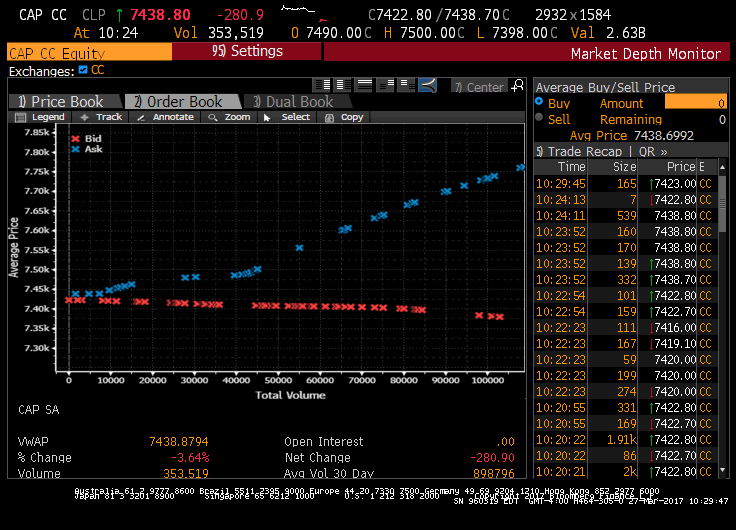Click the add user magnifier icon

517,85
